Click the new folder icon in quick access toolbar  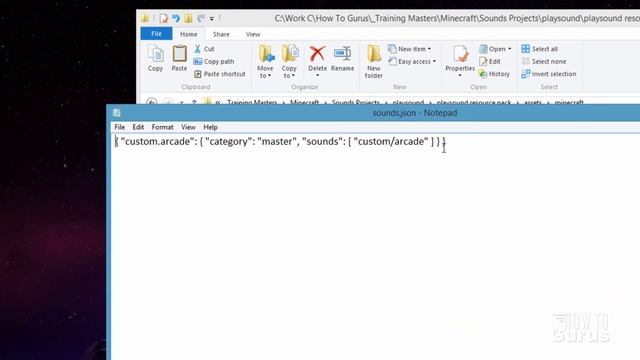188,18
